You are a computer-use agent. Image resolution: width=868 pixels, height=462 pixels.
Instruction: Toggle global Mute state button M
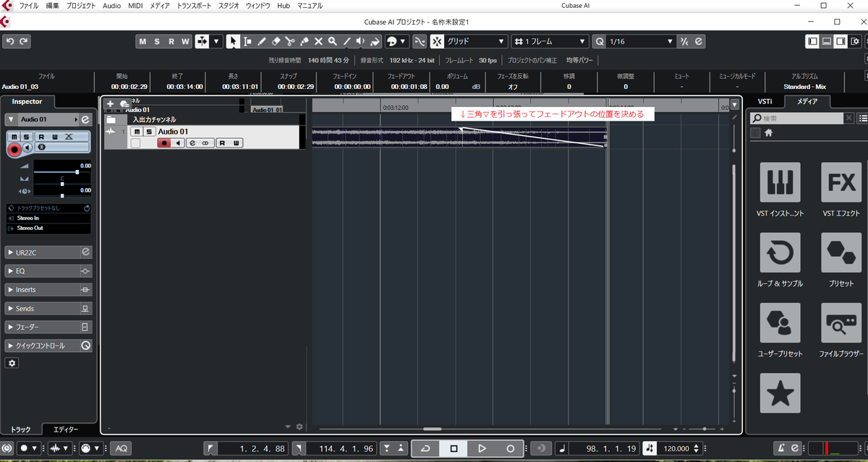pos(142,41)
